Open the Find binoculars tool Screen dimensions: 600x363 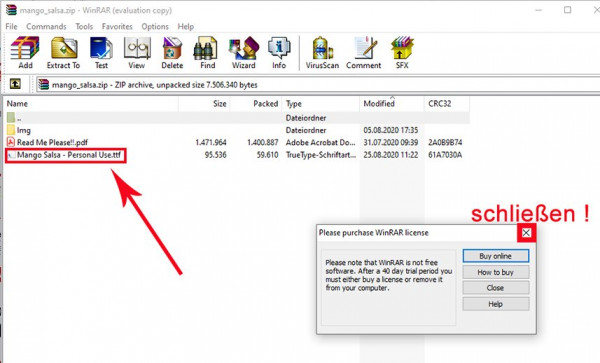point(207,52)
